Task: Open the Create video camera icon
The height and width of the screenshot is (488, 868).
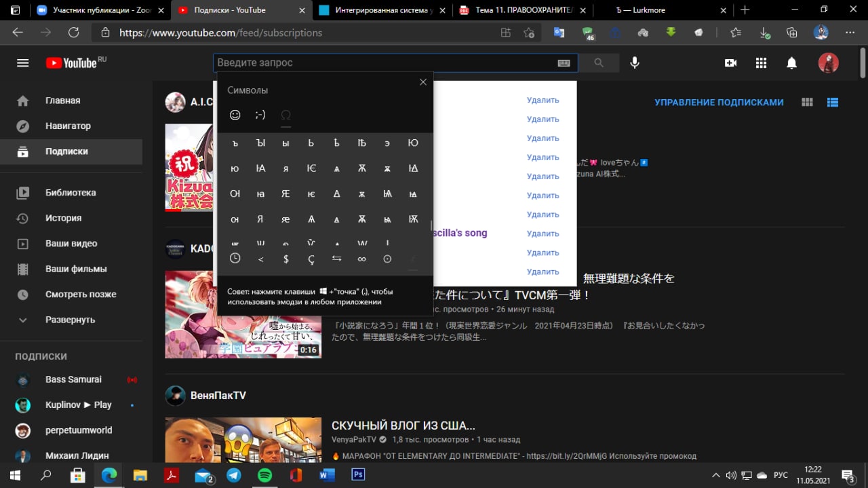Action: coord(730,62)
